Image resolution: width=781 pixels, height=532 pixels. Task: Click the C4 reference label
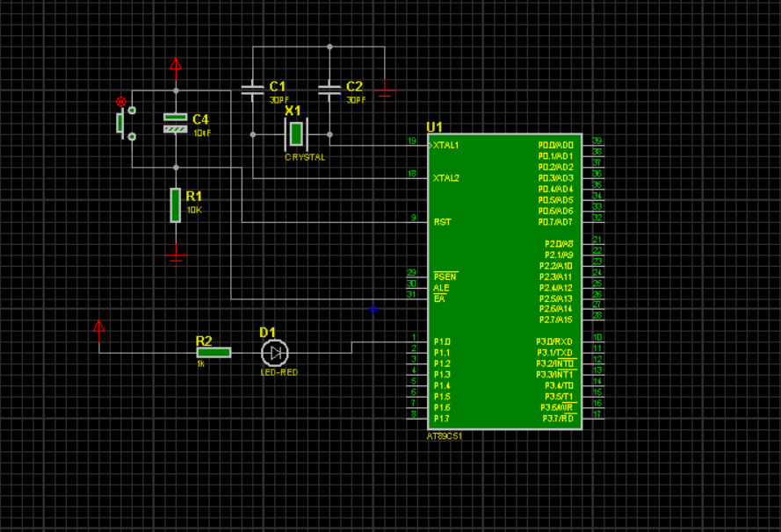pyautogui.click(x=200, y=119)
